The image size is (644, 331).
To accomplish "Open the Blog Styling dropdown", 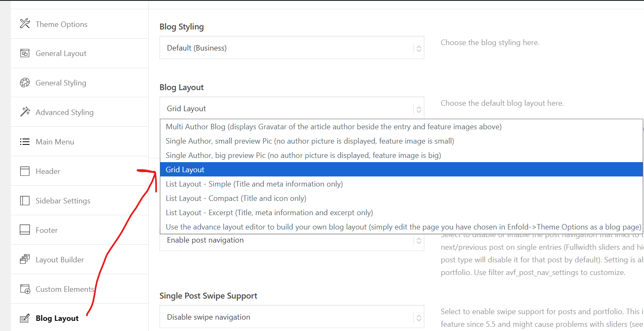I will tap(292, 48).
